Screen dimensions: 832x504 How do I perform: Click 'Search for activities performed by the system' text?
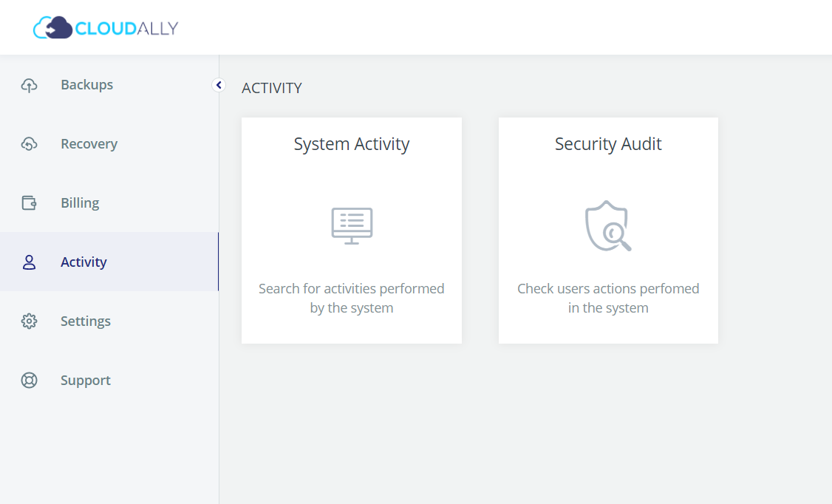[352, 298]
